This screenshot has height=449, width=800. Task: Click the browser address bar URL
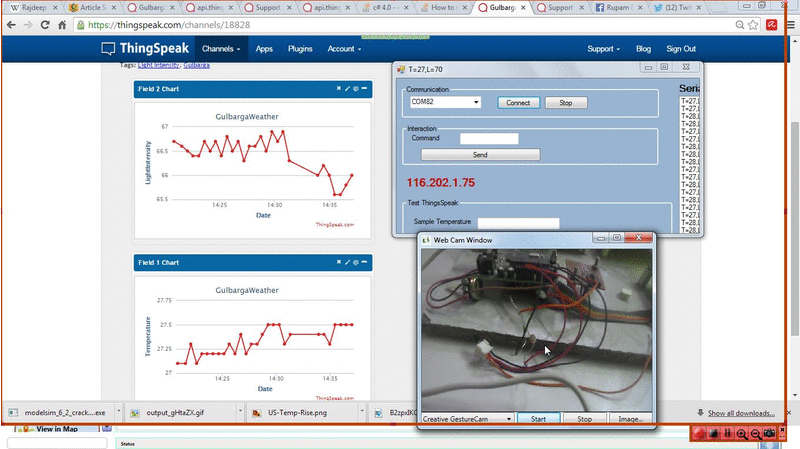click(x=168, y=24)
